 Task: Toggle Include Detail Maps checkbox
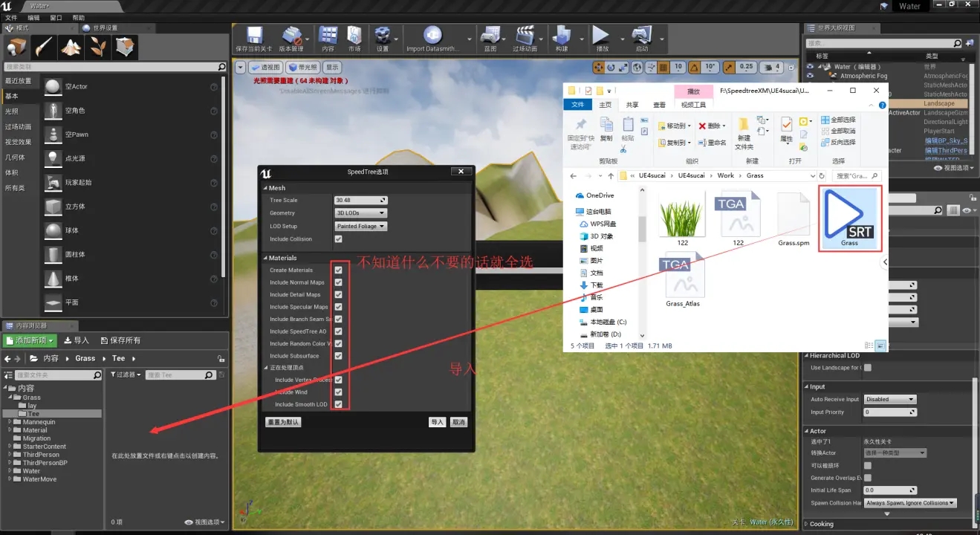(x=338, y=295)
